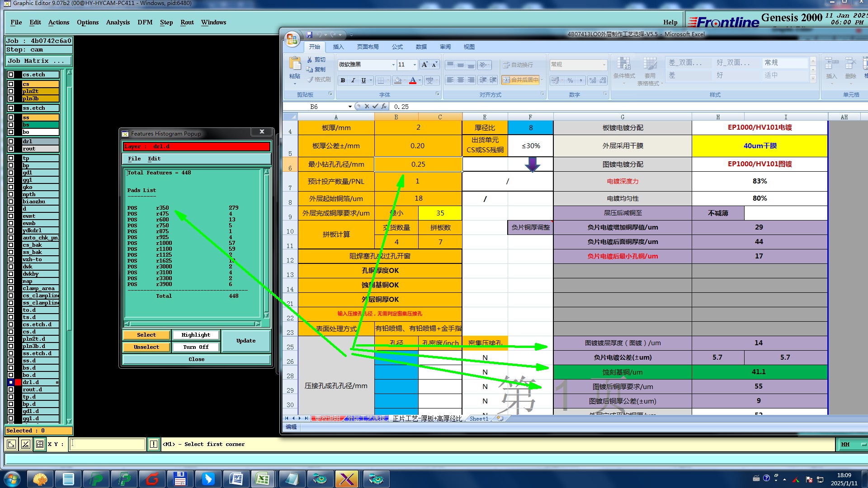Click the Format as Table (套用表格格式) icon
The width and height of the screenshot is (868, 488).
[650, 63]
